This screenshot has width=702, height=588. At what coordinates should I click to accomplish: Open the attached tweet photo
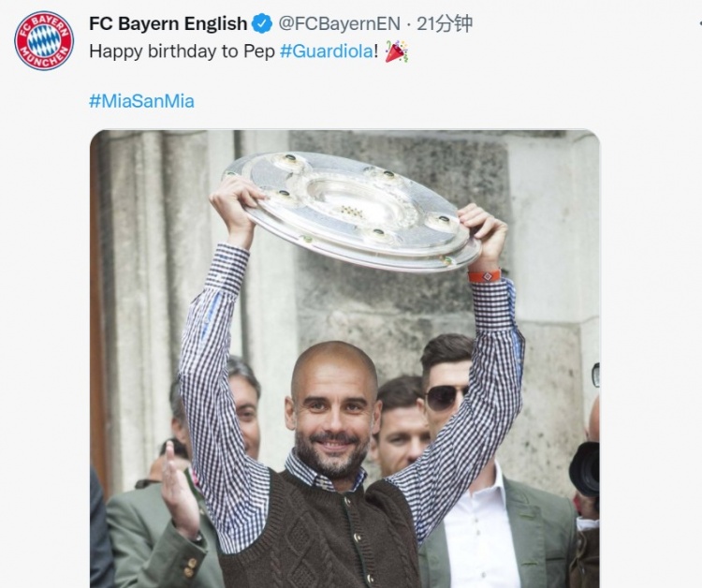[x=344, y=359]
